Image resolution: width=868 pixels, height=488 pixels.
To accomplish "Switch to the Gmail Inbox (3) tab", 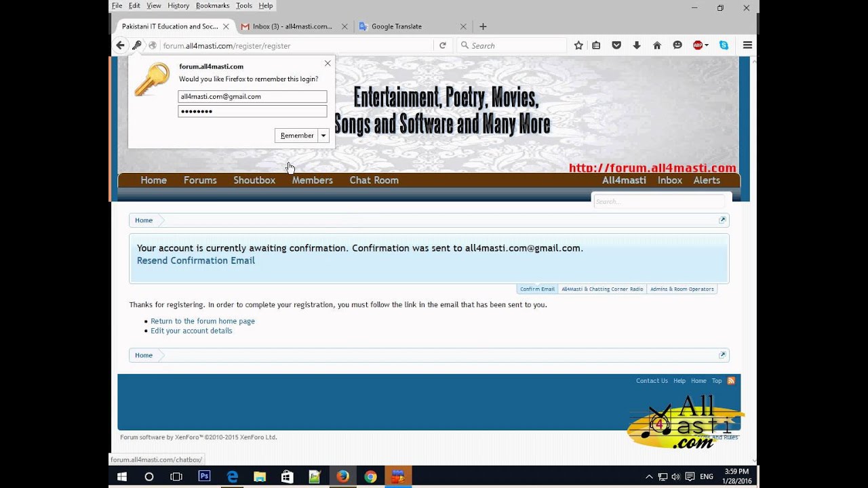I will (293, 26).
